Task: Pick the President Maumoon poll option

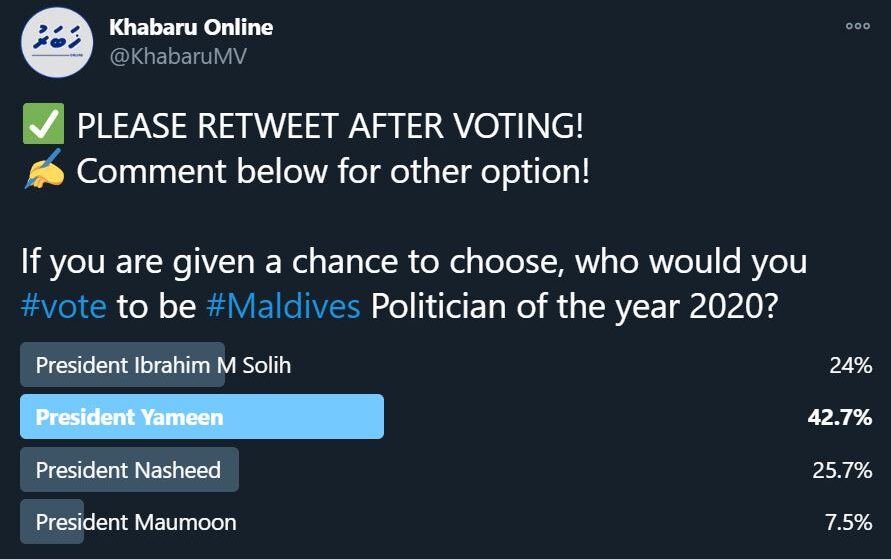Action: pyautogui.click(x=136, y=522)
